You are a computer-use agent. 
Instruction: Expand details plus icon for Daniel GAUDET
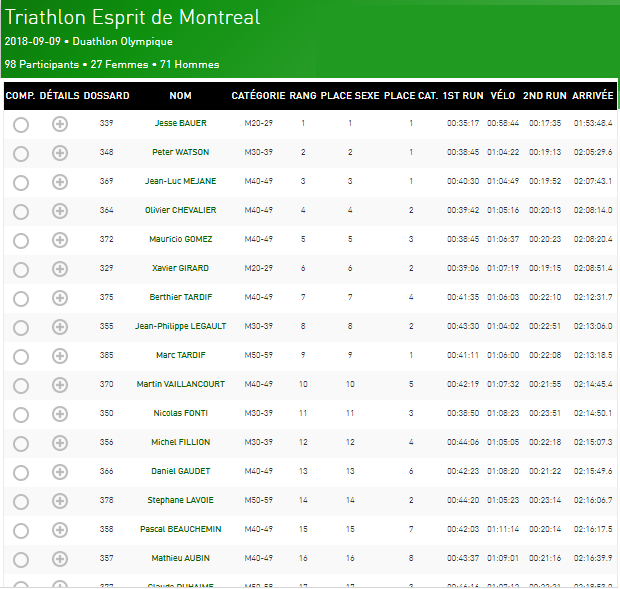tap(60, 472)
